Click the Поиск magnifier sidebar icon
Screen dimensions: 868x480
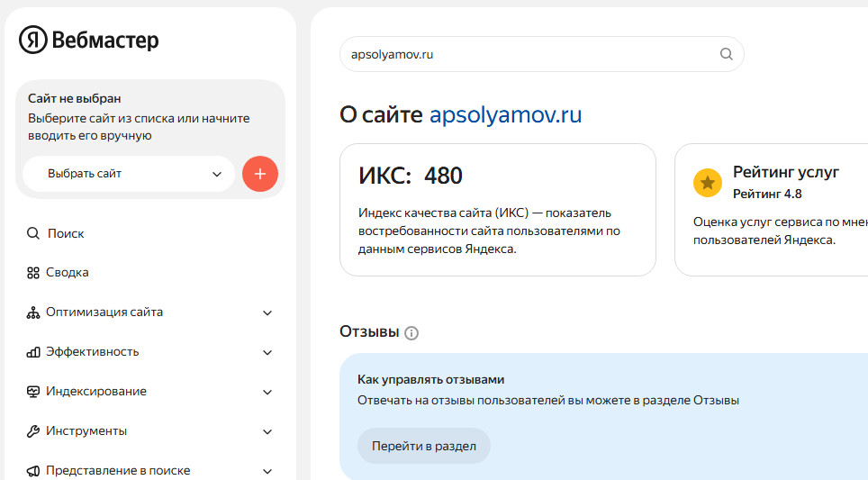[x=33, y=233]
